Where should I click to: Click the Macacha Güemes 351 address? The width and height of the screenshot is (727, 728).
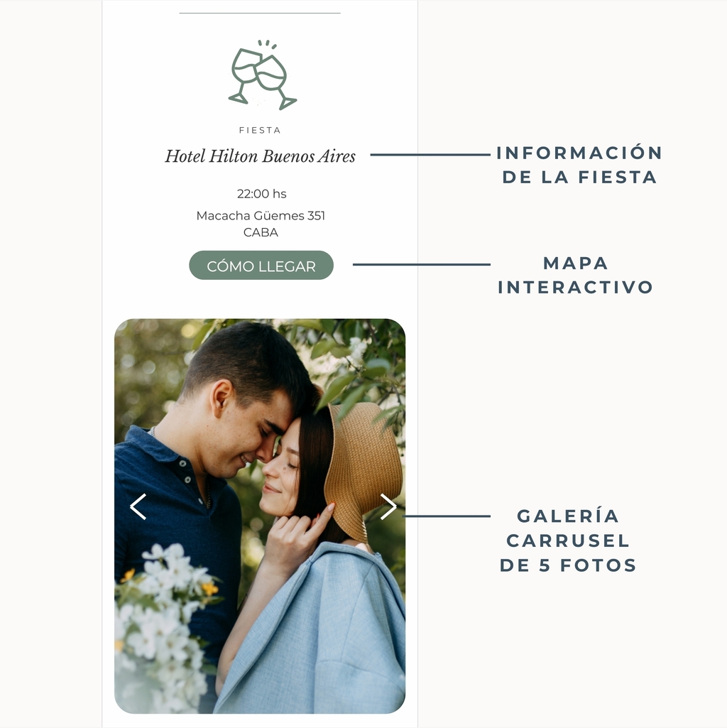(261, 215)
